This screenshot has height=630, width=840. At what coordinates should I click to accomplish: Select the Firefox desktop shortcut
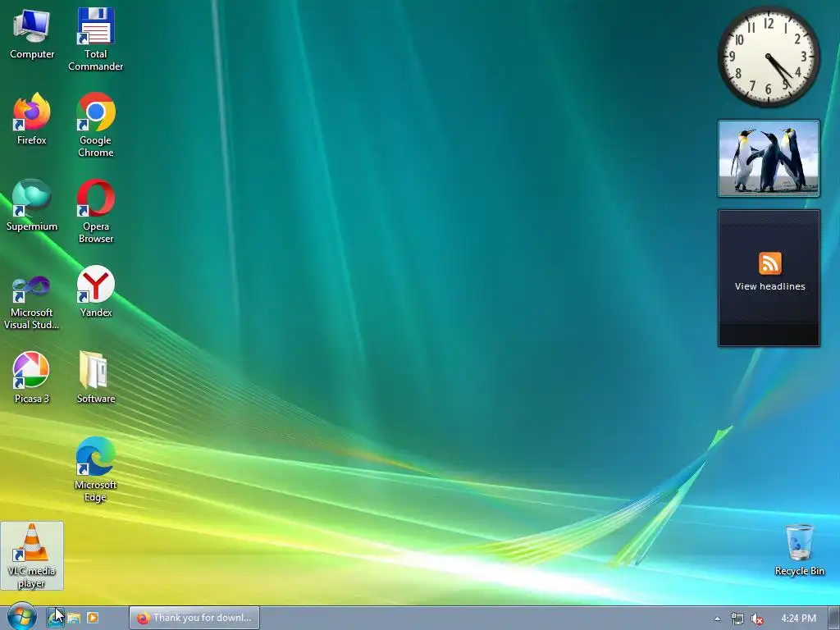pyautogui.click(x=32, y=120)
